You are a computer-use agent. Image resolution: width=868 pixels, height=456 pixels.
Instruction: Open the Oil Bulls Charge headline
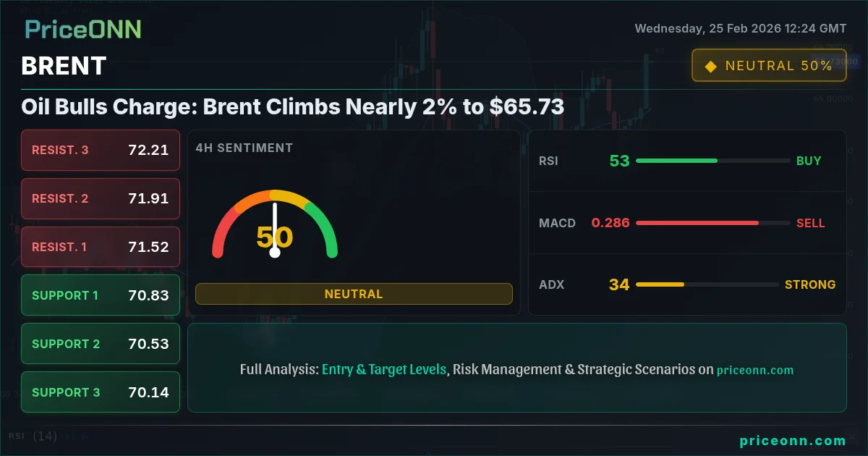pos(293,106)
